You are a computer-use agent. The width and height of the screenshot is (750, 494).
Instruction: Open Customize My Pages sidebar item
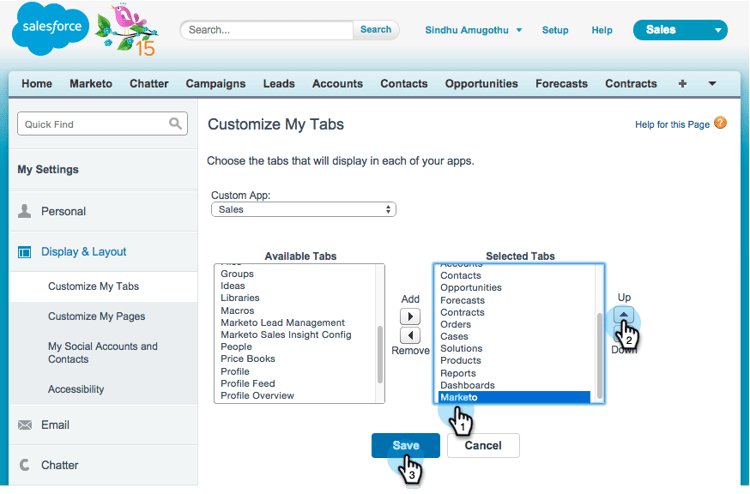point(97,316)
